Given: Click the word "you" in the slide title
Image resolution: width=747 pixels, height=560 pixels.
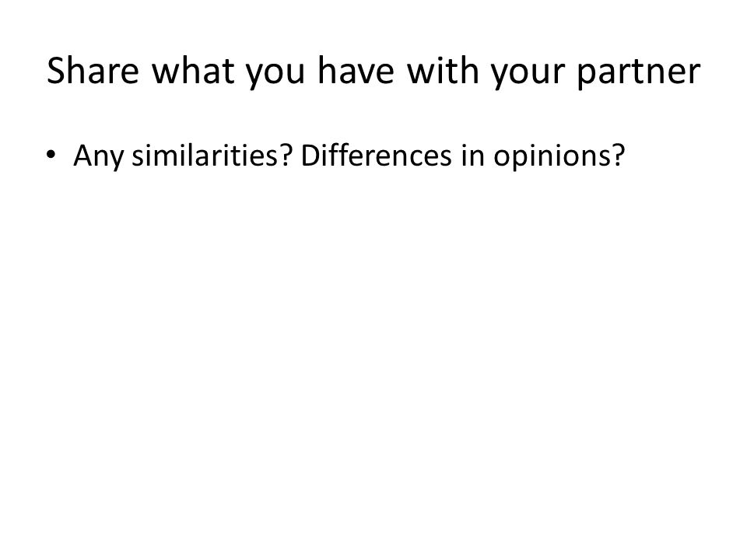Looking at the screenshot, I should coord(275,75).
